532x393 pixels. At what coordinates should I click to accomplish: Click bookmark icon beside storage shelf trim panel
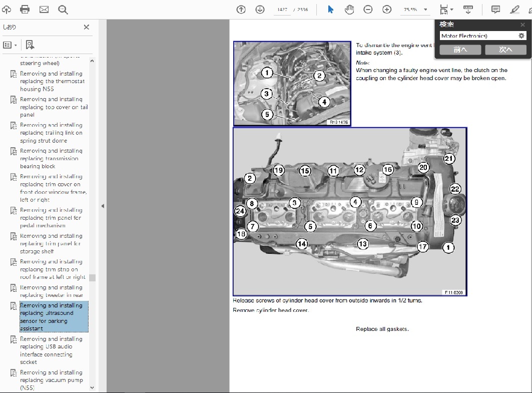coord(14,236)
